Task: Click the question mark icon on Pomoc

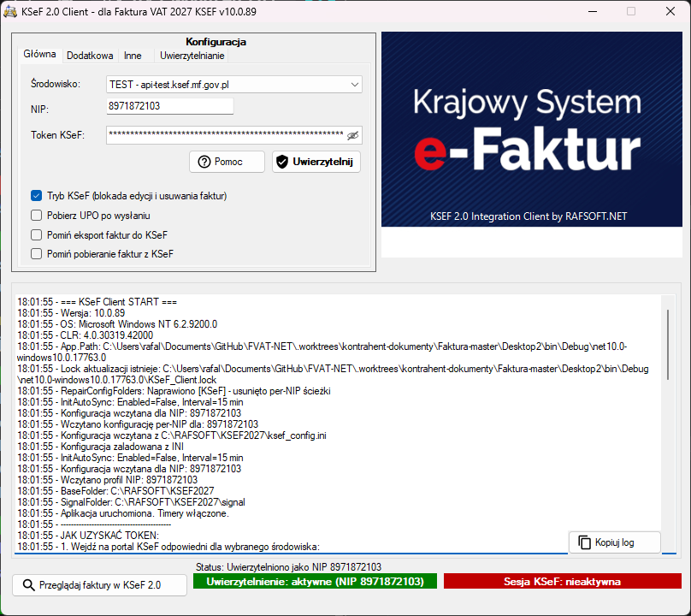Action: tap(204, 162)
